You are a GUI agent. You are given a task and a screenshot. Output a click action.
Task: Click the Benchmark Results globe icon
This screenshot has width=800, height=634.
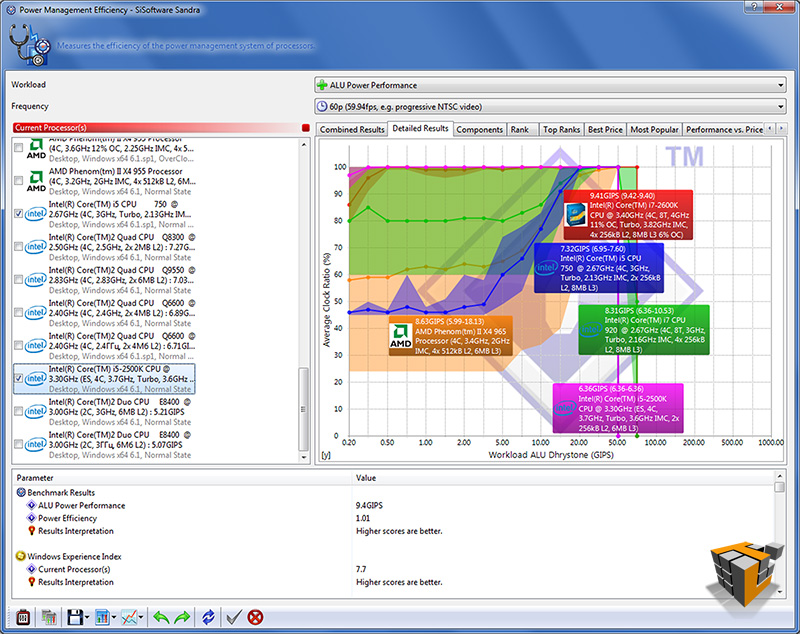point(21,492)
